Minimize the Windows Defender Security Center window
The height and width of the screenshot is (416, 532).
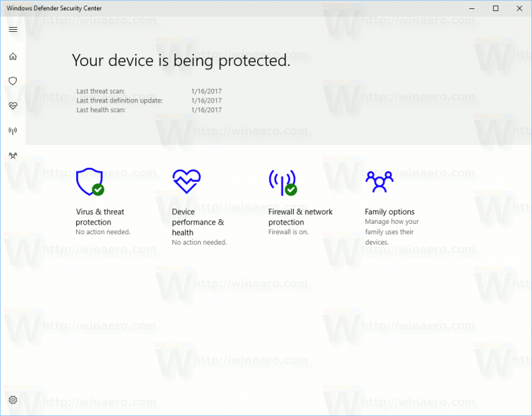click(x=472, y=8)
